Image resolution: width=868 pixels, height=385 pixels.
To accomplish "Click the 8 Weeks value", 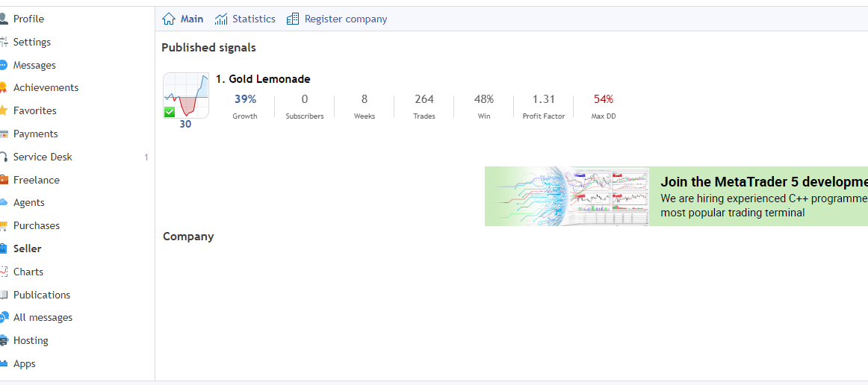I will click(x=365, y=99).
